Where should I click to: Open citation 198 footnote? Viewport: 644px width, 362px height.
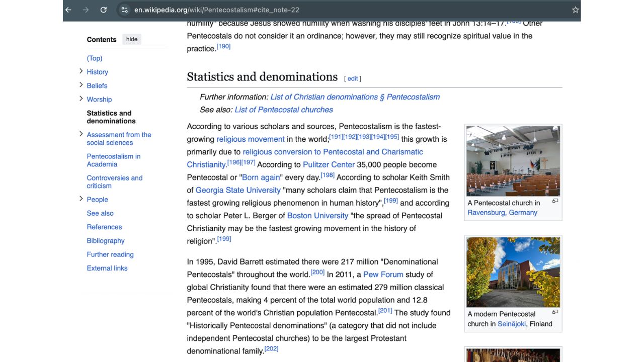pos(328,175)
